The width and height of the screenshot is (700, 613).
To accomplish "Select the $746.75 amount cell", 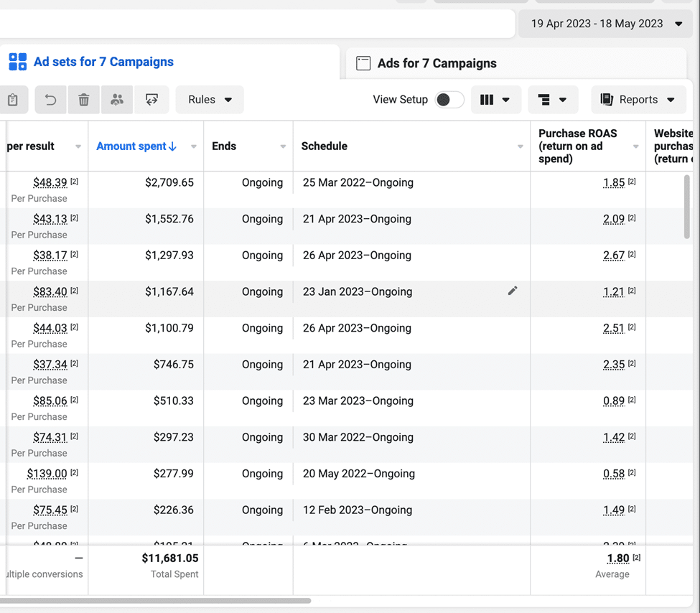I will (174, 365).
